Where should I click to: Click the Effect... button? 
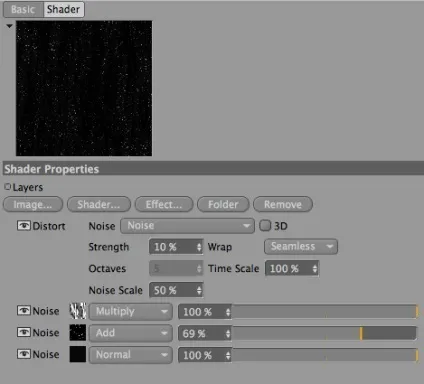[x=164, y=204]
